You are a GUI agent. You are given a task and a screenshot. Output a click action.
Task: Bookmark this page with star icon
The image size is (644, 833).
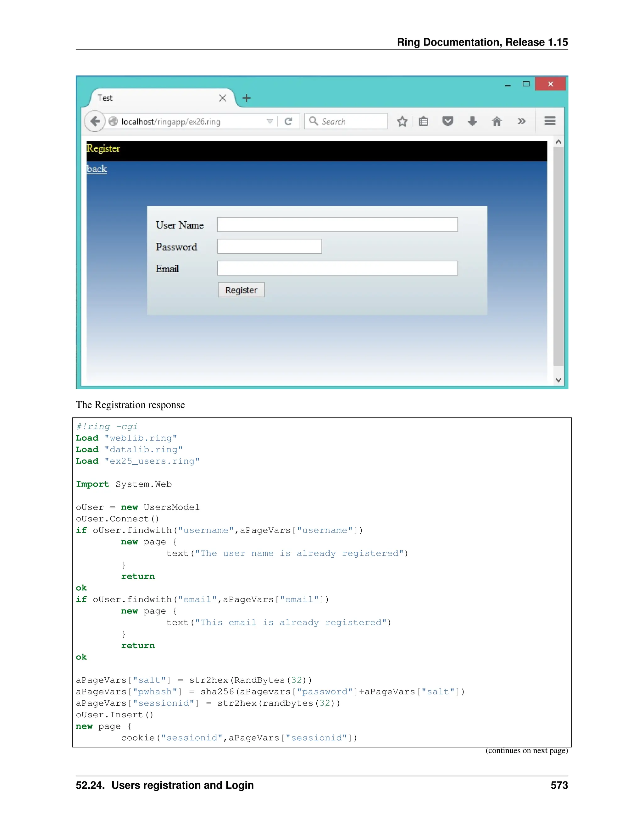(402, 121)
